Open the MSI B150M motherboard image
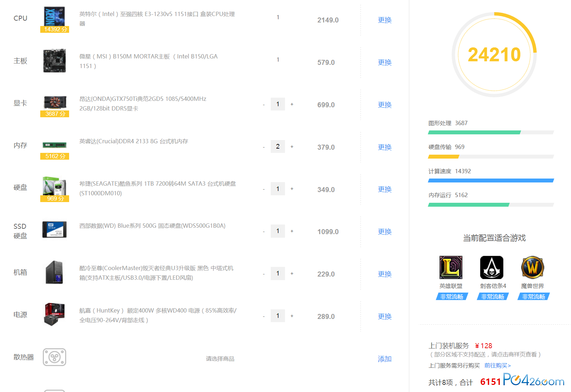Viewport: 571px width, 392px height. (x=54, y=61)
